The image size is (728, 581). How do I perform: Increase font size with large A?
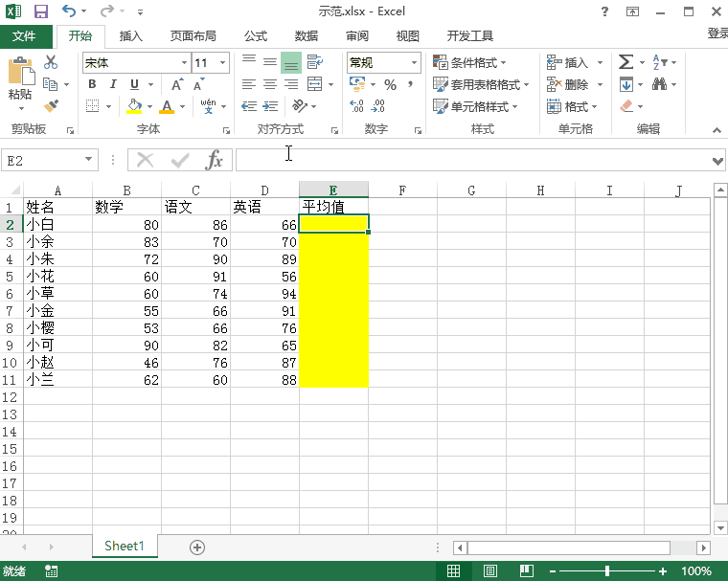coord(177,84)
